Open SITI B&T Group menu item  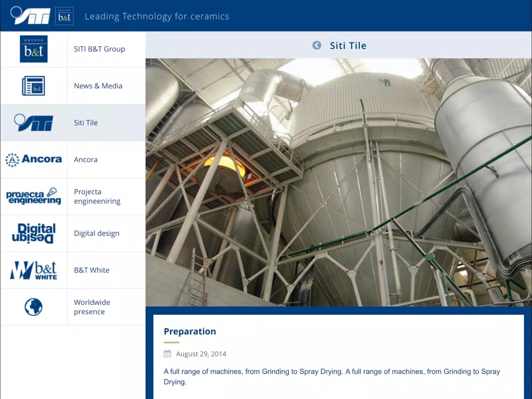pyautogui.click(x=99, y=49)
